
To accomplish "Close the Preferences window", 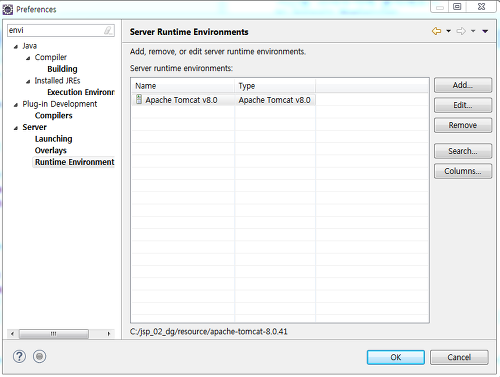I will pyautogui.click(x=481, y=7).
